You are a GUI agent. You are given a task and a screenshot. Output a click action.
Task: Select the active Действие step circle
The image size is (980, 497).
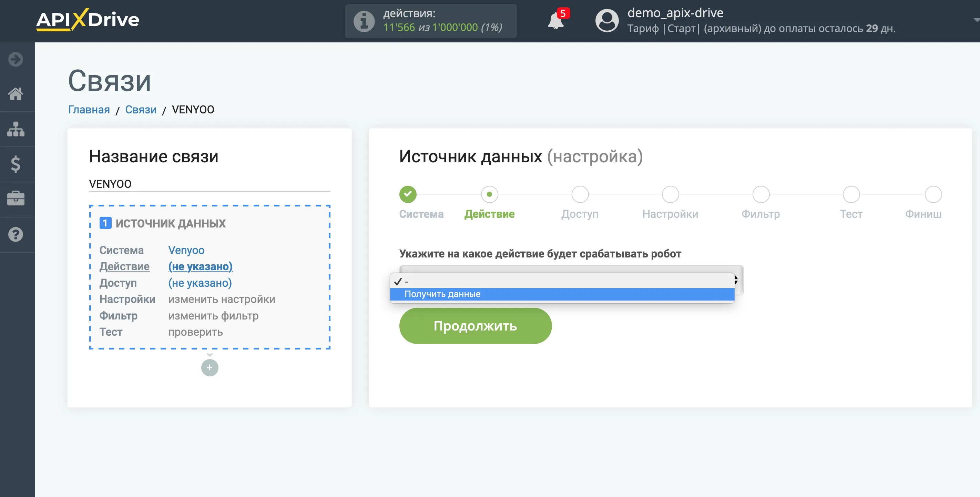click(x=489, y=194)
